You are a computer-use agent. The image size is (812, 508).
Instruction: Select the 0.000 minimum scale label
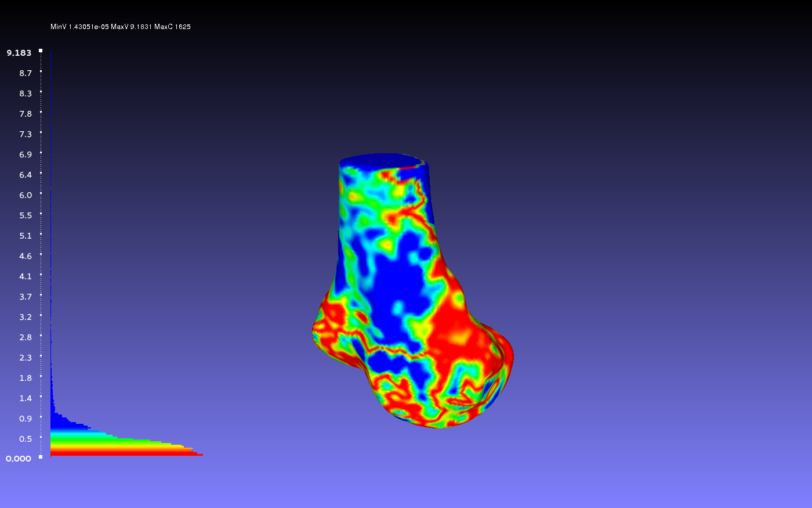pos(19,459)
